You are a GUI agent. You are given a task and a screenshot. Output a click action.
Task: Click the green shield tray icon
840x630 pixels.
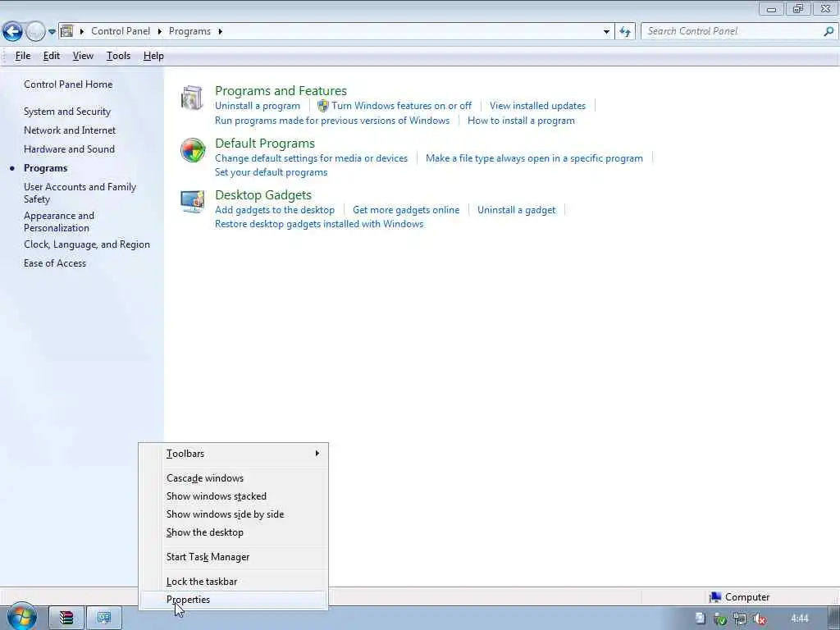[720, 619]
